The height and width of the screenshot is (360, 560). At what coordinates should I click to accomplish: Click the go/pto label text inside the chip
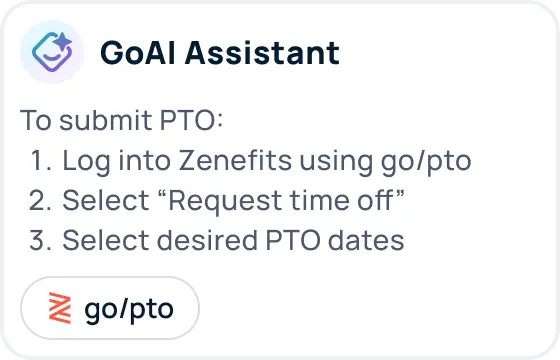129,309
